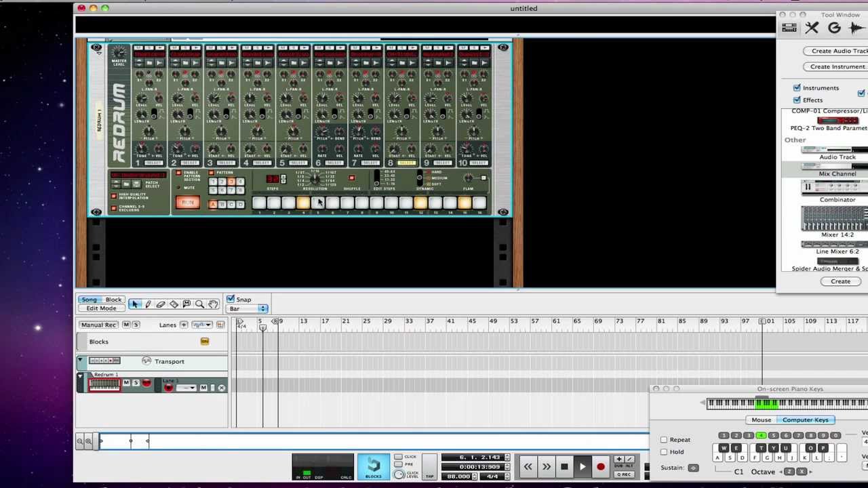Fast forward using the transport button
Screen dimensions: 868x488
pyautogui.click(x=546, y=466)
